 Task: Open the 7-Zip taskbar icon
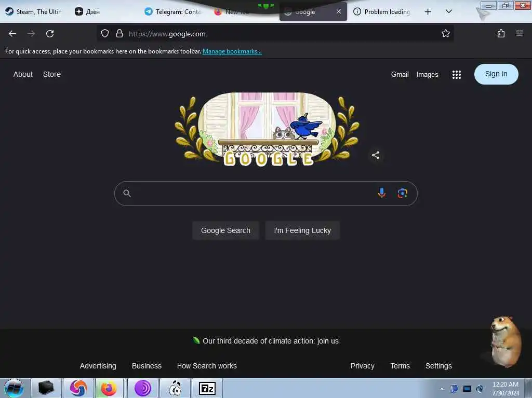[x=207, y=388]
